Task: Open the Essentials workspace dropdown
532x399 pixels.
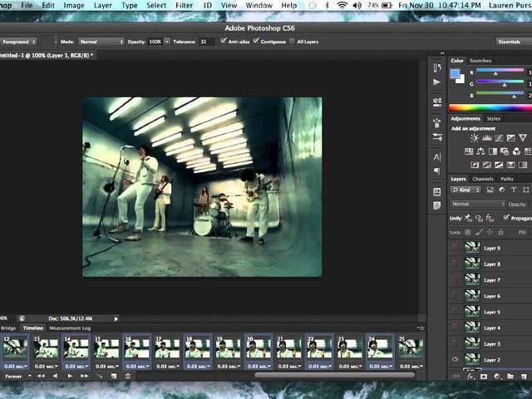Action: (x=514, y=42)
